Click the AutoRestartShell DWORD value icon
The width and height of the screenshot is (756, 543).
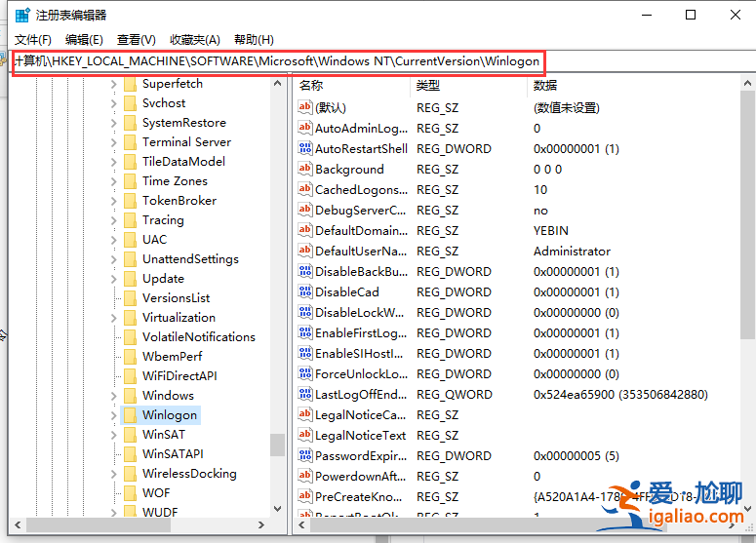[x=304, y=148]
